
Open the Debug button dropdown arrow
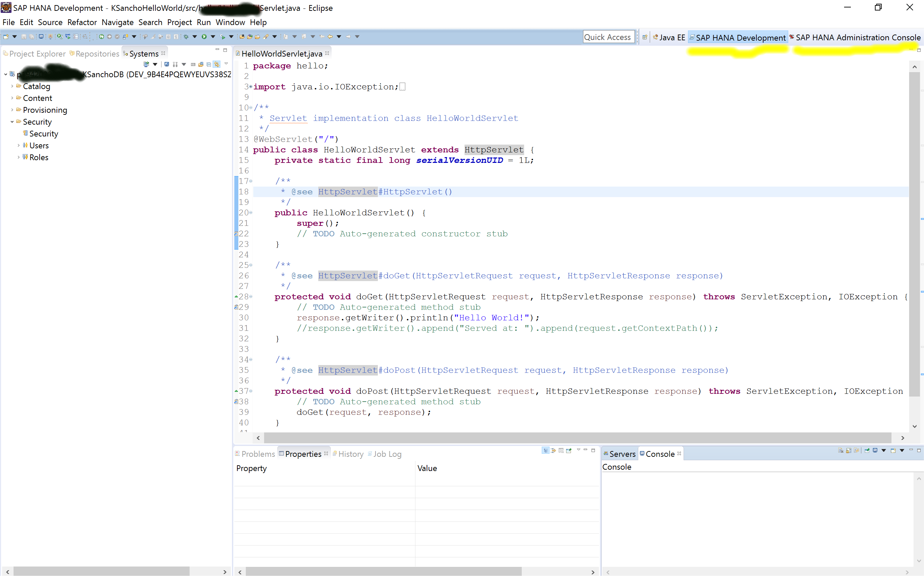195,37
